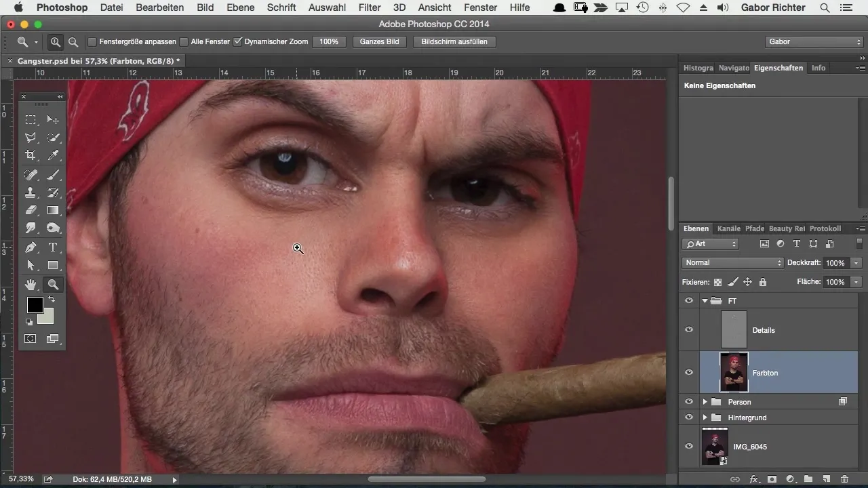Disable Dynamischer Zoom checkbox
The width and height of the screenshot is (868, 488).
[237, 42]
